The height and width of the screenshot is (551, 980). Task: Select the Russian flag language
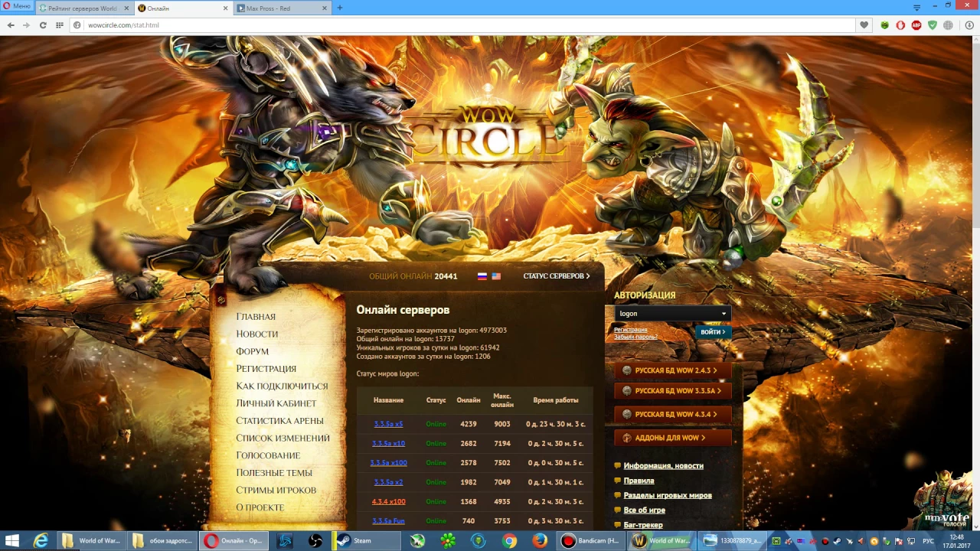(482, 276)
